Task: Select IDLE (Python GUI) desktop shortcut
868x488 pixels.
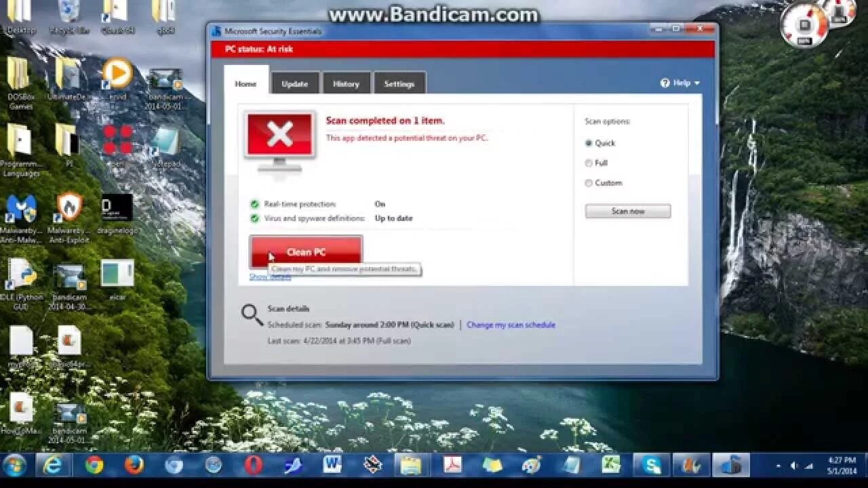Action: tap(21, 283)
